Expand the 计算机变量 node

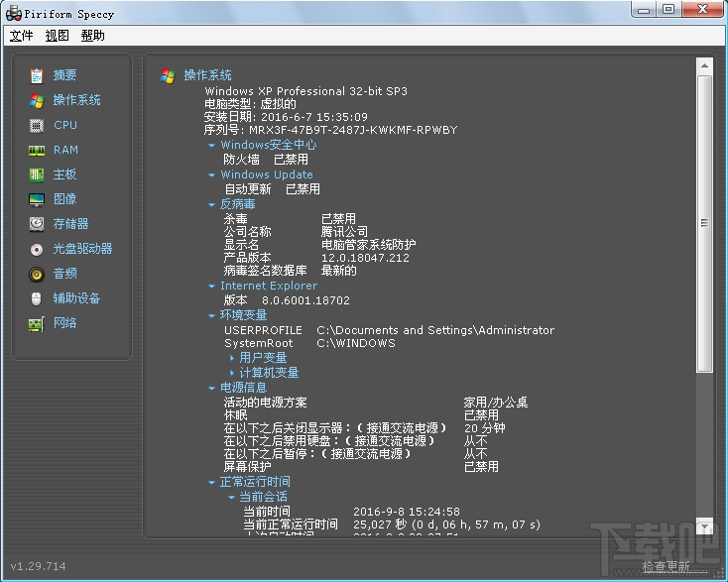[232, 373]
